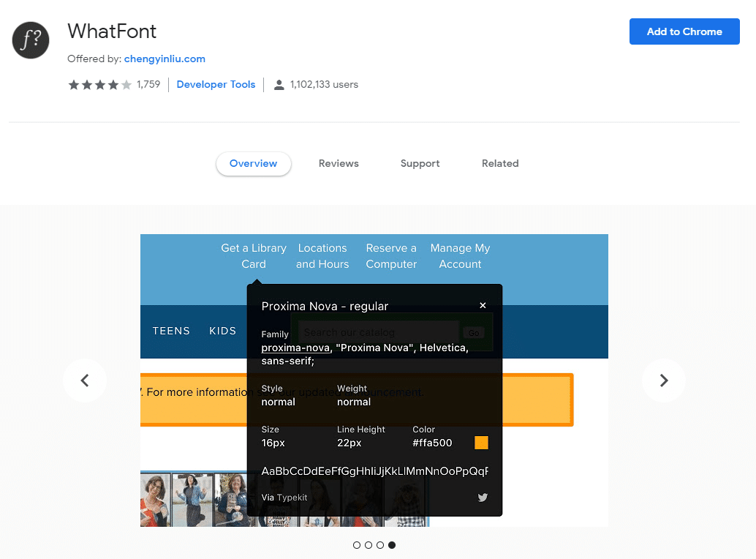Select the third carousel dot
Viewport: 756px width, 559px height.
point(380,545)
